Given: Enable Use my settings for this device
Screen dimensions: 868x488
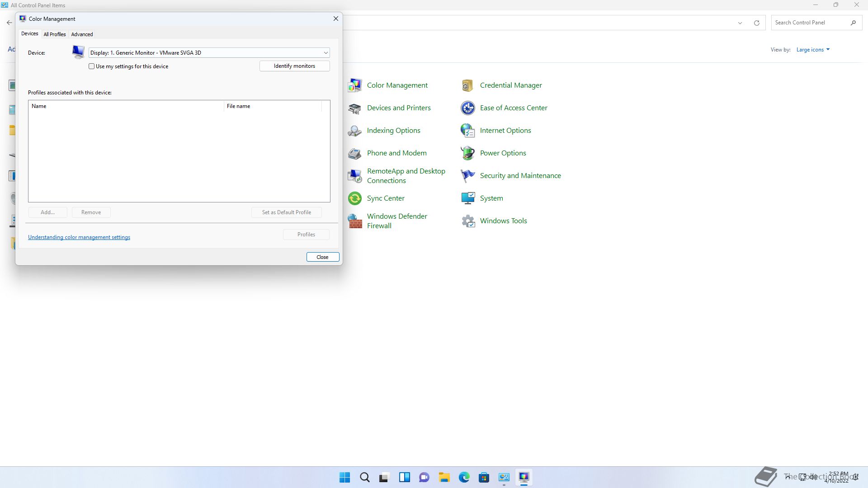Looking at the screenshot, I should coord(92,66).
